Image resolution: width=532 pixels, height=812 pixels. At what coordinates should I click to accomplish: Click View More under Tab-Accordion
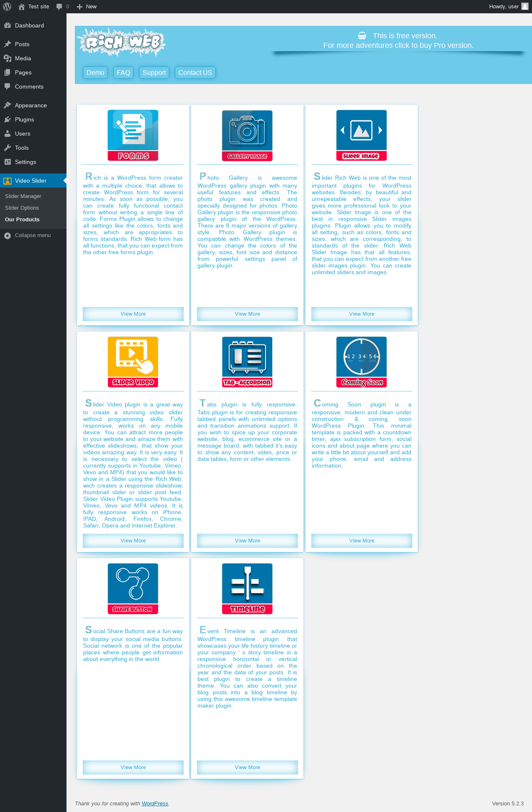tap(247, 541)
